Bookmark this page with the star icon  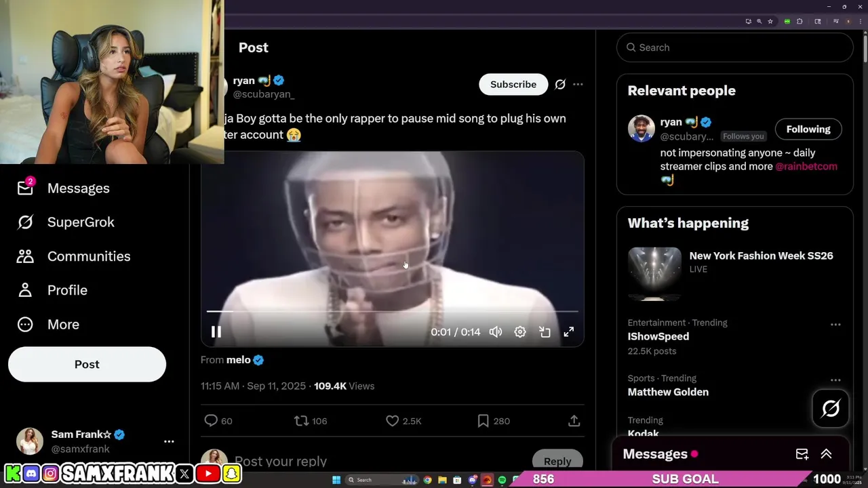[x=770, y=22]
